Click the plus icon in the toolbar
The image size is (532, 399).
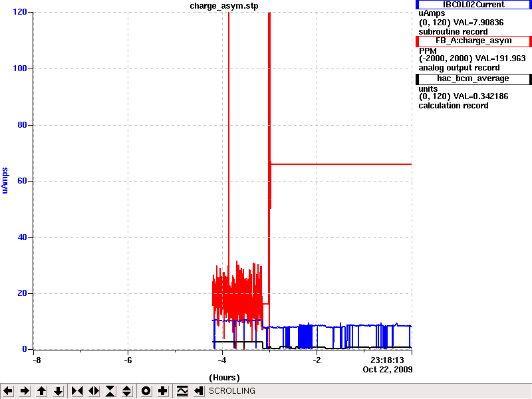click(x=163, y=391)
